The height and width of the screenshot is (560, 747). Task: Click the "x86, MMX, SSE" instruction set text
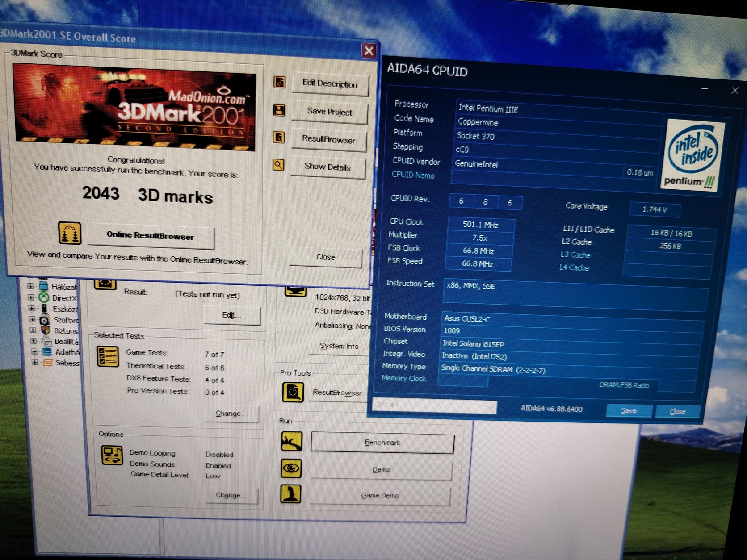(471, 286)
